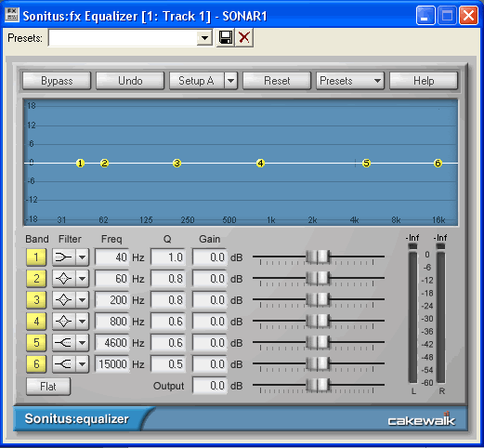Expand band 1 filter type dropdown
The image size is (484, 448).
point(82,257)
